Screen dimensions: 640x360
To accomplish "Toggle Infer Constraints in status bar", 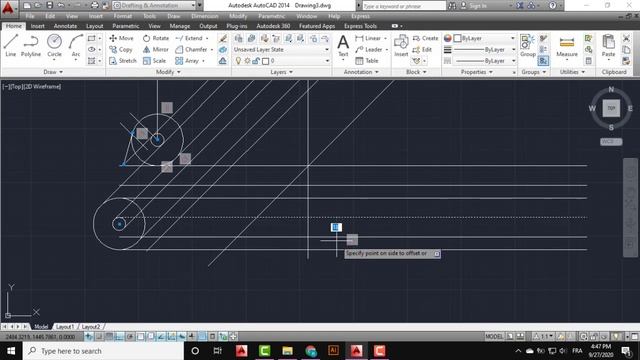I will coord(89,336).
